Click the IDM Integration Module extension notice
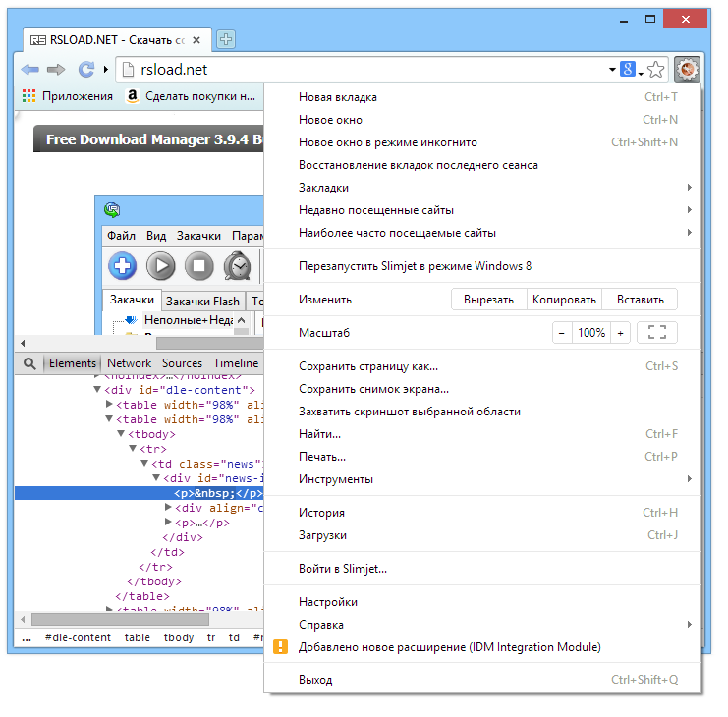Screen dimensions: 728x717 pos(482,647)
